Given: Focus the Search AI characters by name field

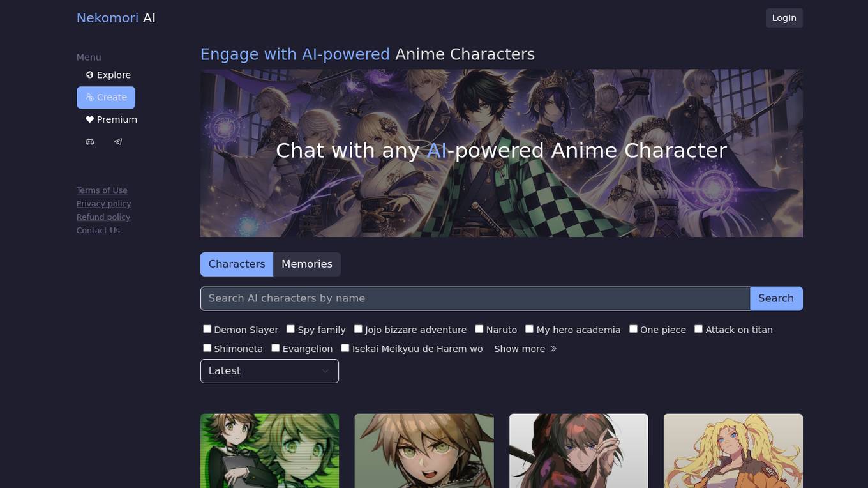Looking at the screenshot, I should pyautogui.click(x=475, y=298).
